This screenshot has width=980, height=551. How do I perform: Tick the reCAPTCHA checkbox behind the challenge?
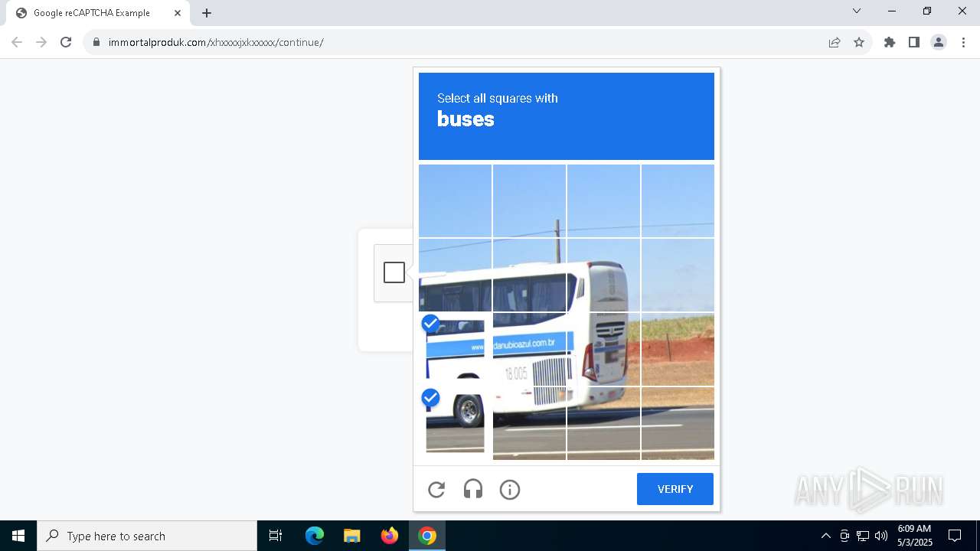pos(394,272)
